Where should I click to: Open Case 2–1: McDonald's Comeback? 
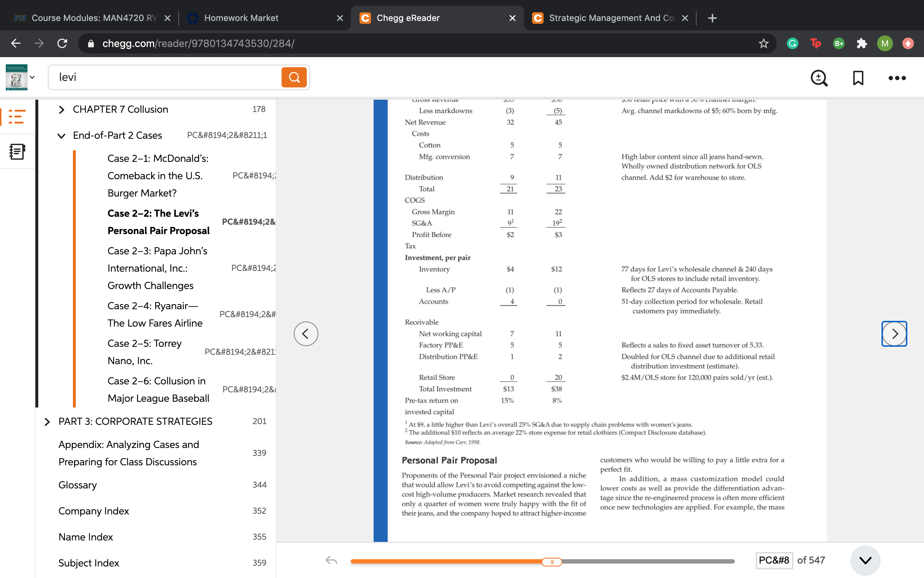158,176
